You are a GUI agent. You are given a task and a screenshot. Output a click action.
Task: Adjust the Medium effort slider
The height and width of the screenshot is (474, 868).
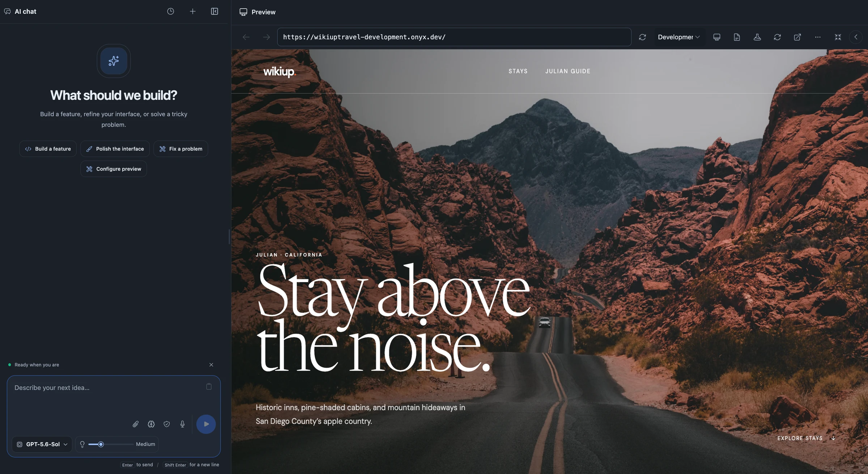pyautogui.click(x=111, y=444)
